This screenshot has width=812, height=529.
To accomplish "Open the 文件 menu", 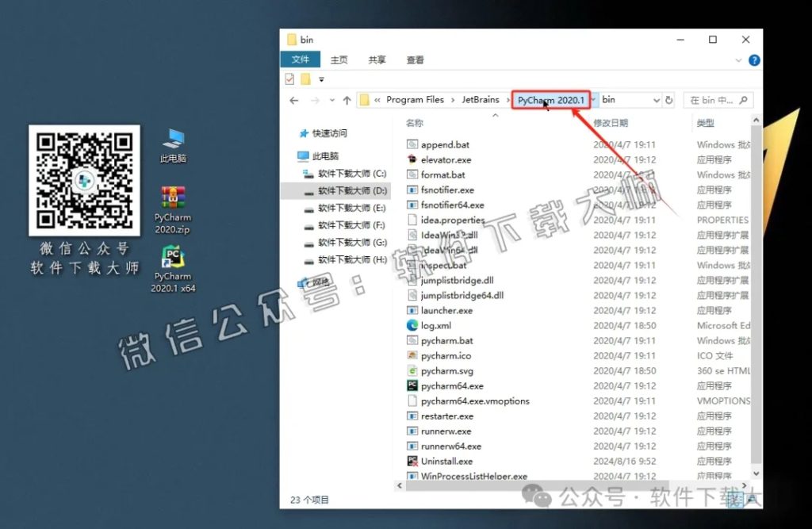I will coord(301,59).
